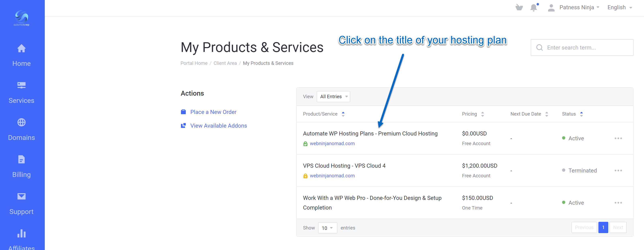This screenshot has width=644, height=250.
Task: Open the English language dropdown
Action: tap(620, 7)
